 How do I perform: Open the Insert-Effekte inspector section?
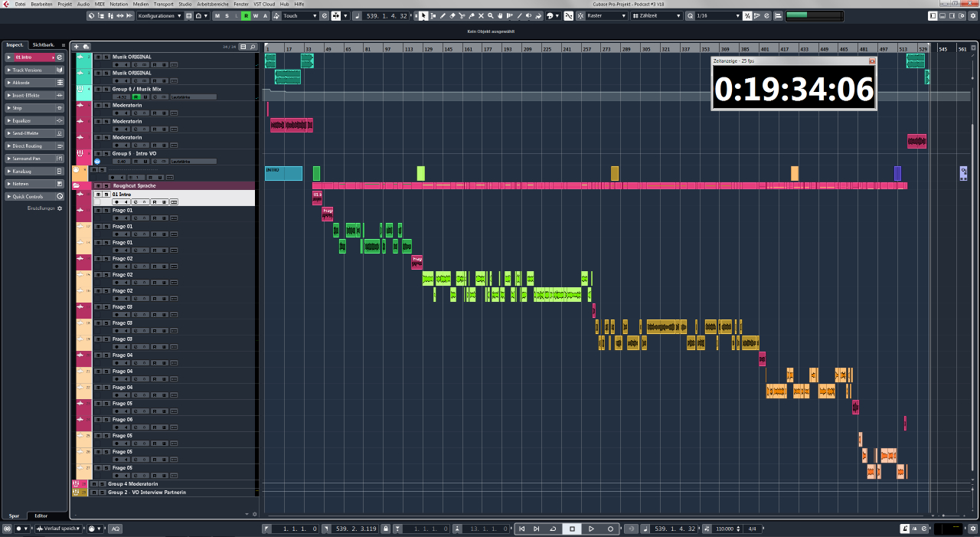coord(34,95)
